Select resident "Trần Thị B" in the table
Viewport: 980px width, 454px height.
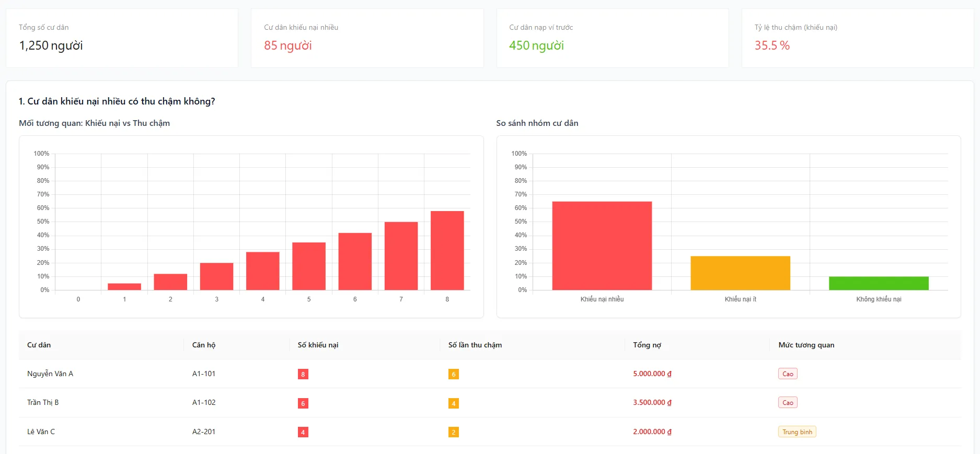(x=43, y=402)
